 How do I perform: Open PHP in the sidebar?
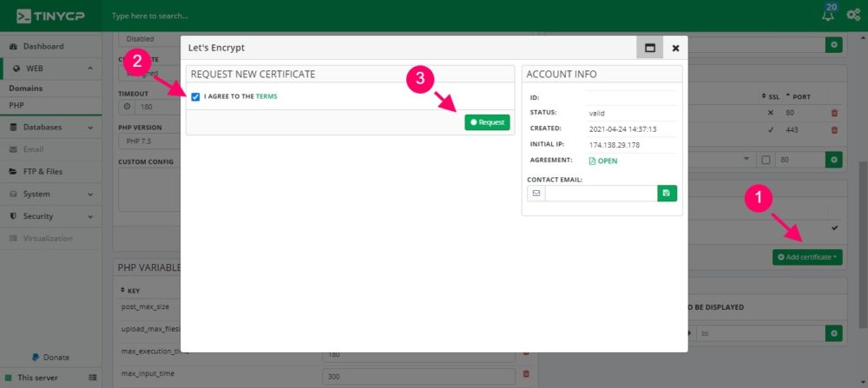pyautogui.click(x=16, y=105)
